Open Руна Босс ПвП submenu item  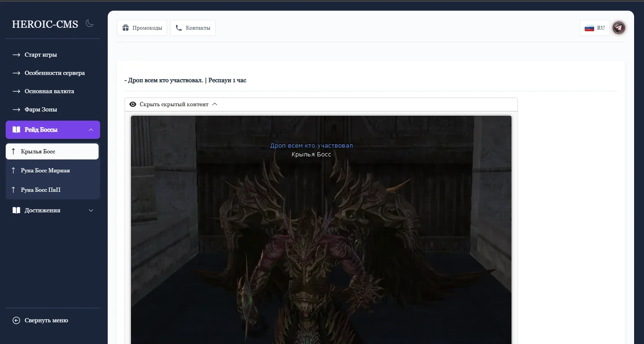click(52, 190)
